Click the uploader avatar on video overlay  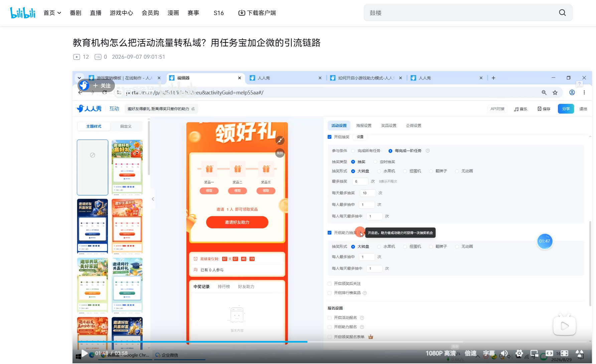[84, 86]
